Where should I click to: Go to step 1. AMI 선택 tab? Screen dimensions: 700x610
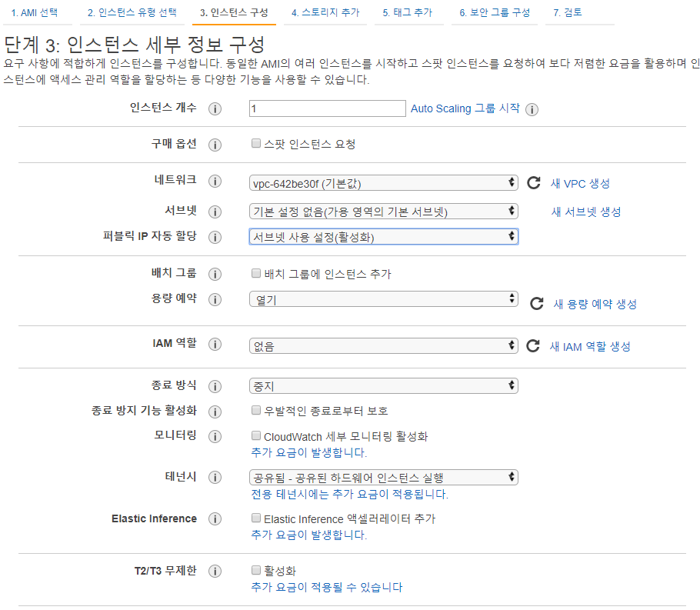coord(35,12)
